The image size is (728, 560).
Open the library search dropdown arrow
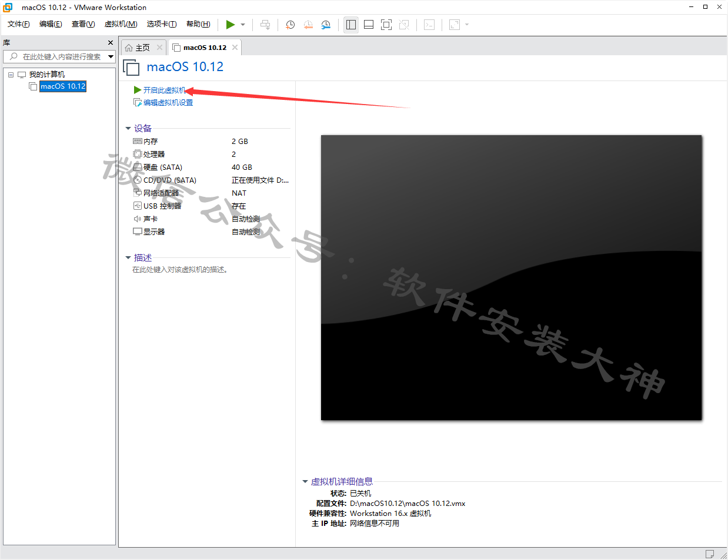111,56
